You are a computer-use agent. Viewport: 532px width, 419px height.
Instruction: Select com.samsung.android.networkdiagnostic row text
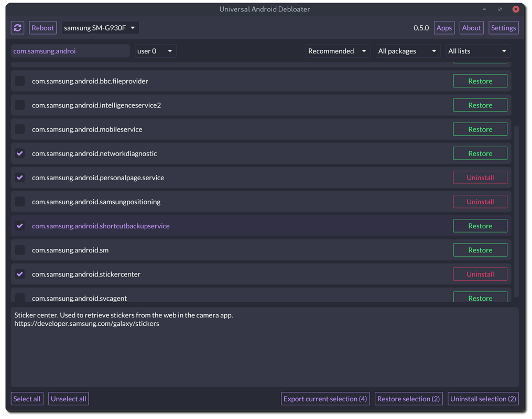point(94,153)
